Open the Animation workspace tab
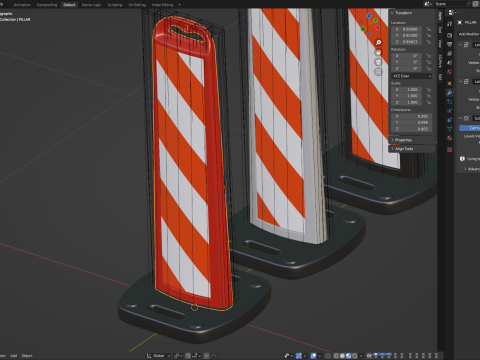This screenshot has width=480, height=360. (22, 5)
